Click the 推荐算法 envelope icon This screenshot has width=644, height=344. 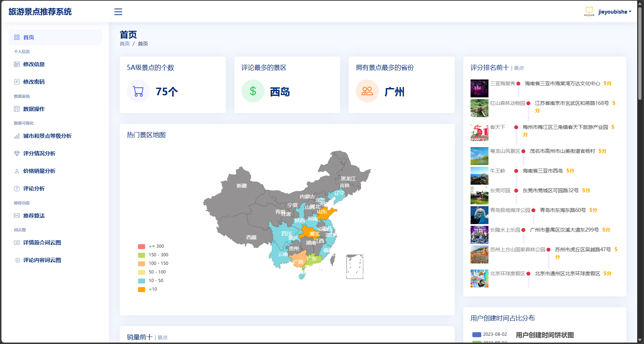coord(17,216)
